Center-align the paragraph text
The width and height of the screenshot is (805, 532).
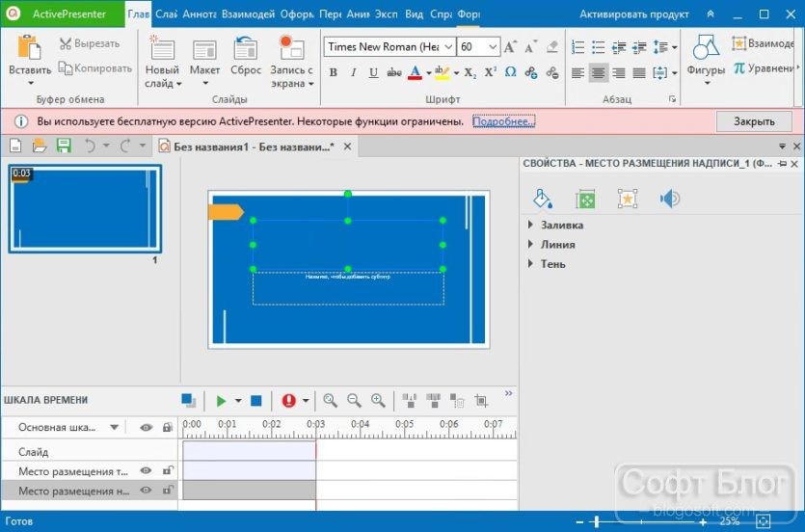point(598,73)
